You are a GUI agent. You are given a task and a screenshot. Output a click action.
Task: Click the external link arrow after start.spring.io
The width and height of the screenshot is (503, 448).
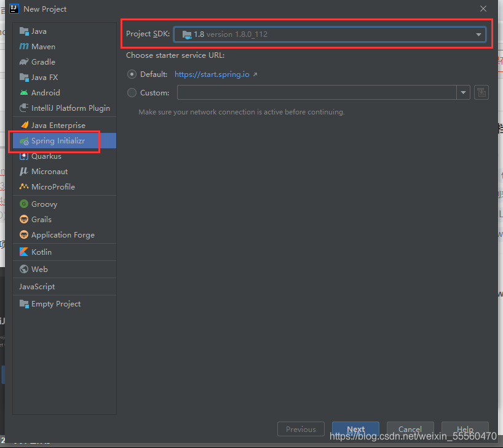pyautogui.click(x=255, y=74)
